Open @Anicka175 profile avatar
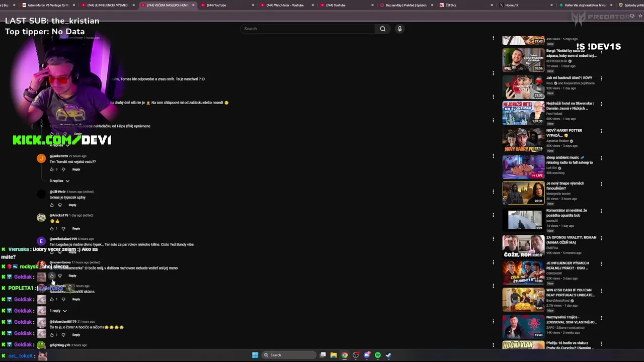The image size is (644, 362). 41,218
